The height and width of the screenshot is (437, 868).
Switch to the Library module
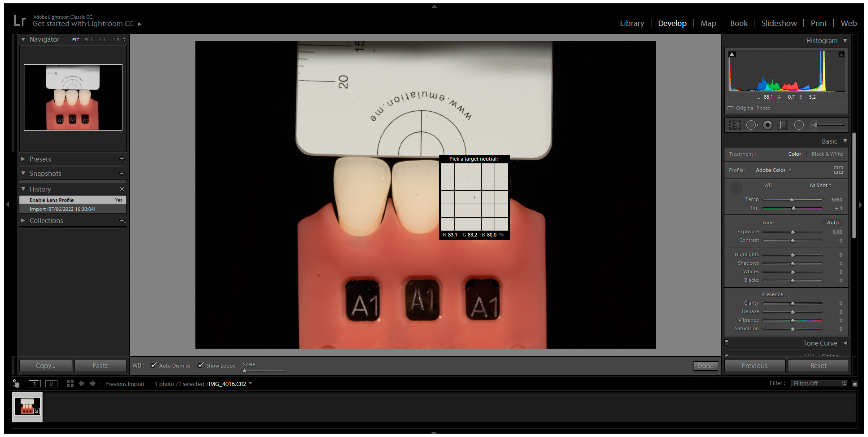pyautogui.click(x=632, y=23)
